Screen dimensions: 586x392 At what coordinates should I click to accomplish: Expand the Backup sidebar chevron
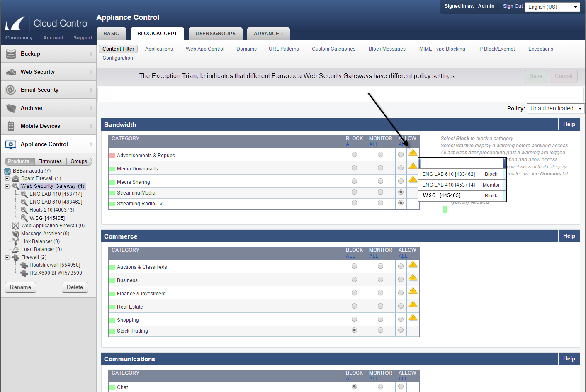point(91,54)
